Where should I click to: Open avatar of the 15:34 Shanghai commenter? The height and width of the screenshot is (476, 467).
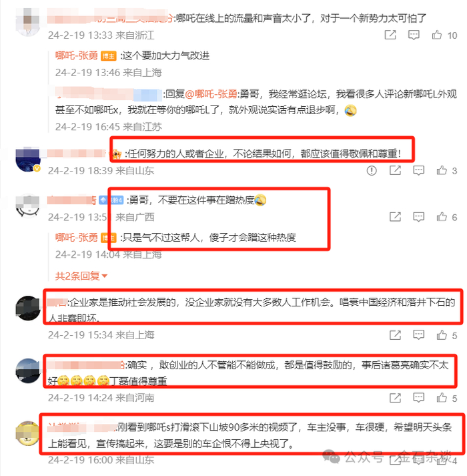(x=28, y=308)
